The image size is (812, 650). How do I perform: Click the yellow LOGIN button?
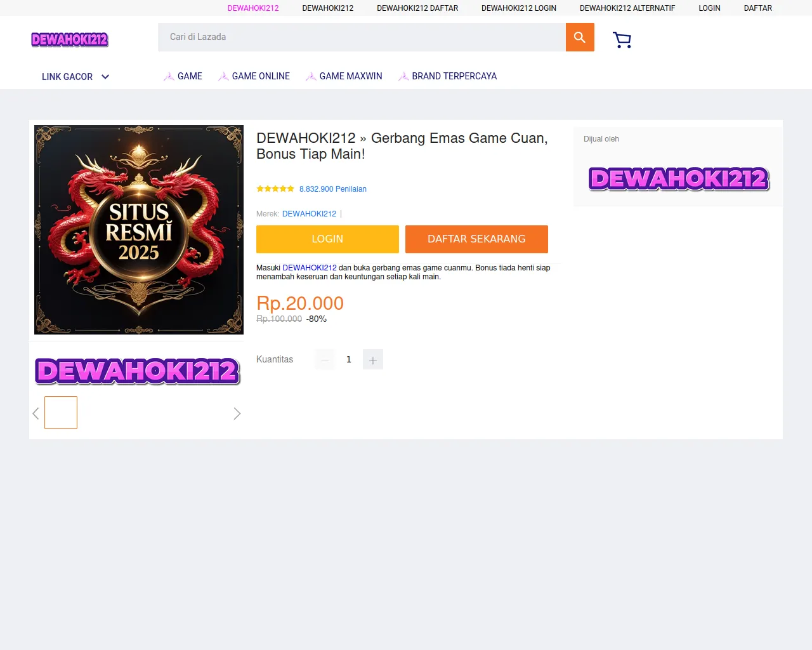pos(327,239)
